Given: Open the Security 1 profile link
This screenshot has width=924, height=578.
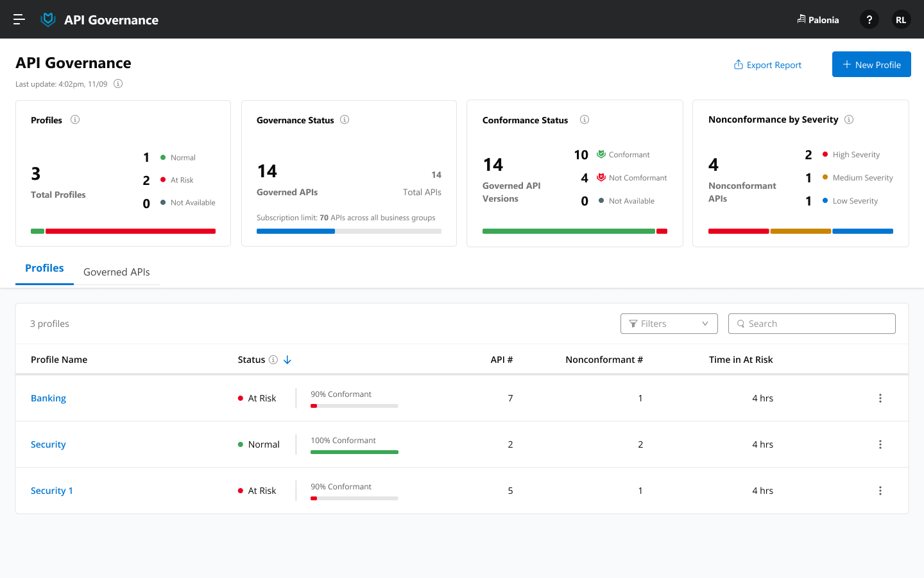Looking at the screenshot, I should pyautogui.click(x=52, y=491).
